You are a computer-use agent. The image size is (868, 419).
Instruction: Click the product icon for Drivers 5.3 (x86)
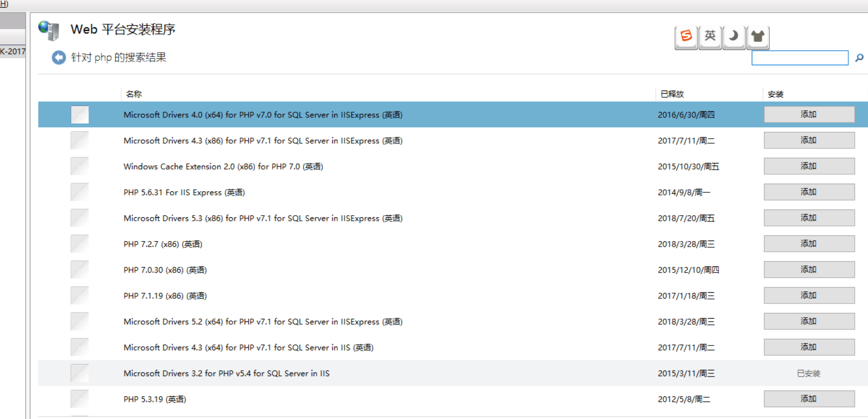click(x=80, y=218)
